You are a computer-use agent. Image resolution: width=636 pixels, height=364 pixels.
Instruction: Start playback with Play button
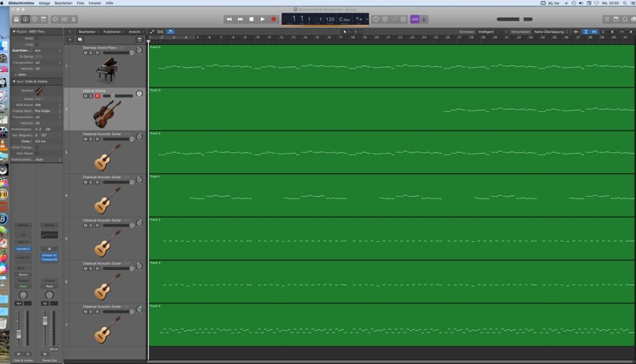[262, 19]
